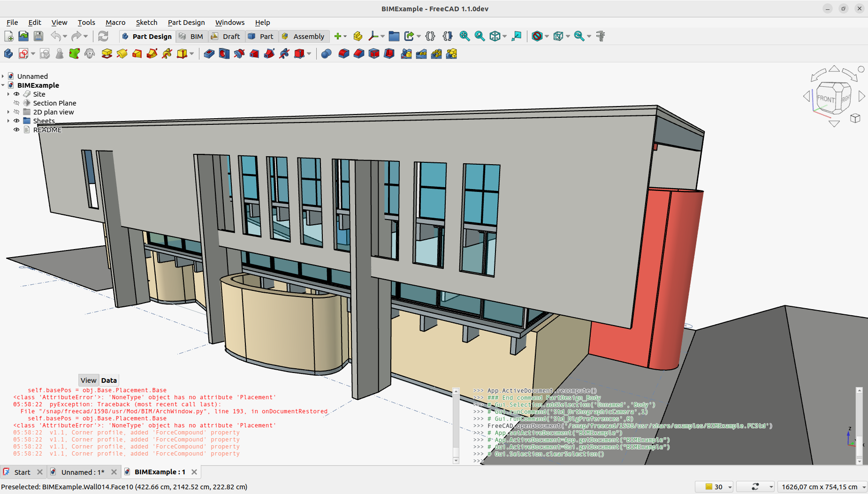Click the Align to selection icon
Viewport: 868px width, 494px height.
pyautogui.click(x=517, y=36)
